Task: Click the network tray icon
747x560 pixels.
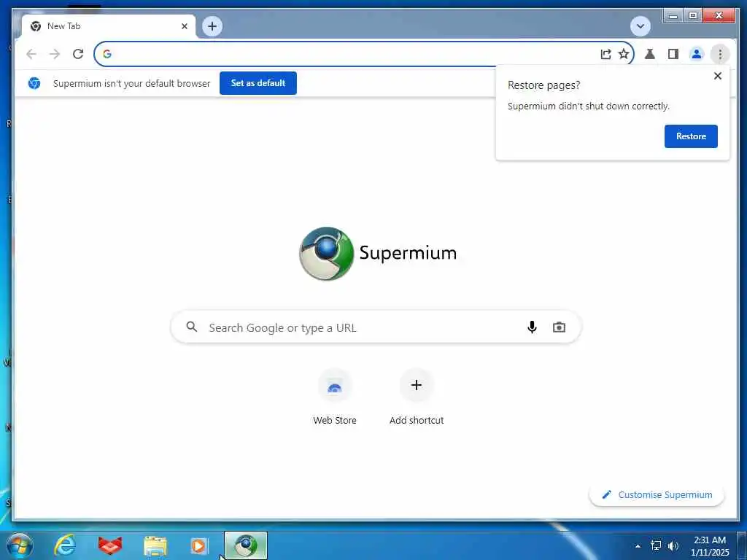Action: coord(656,545)
